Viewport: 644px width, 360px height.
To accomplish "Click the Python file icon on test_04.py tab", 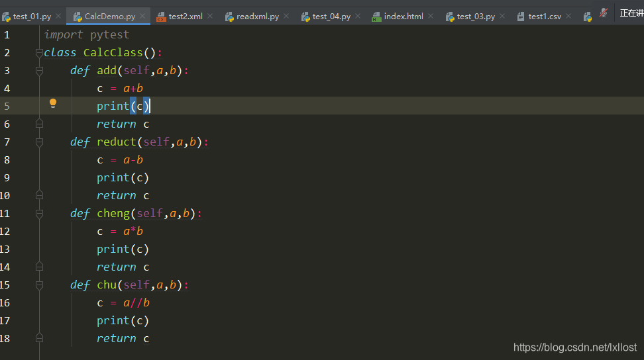I will coord(305,17).
